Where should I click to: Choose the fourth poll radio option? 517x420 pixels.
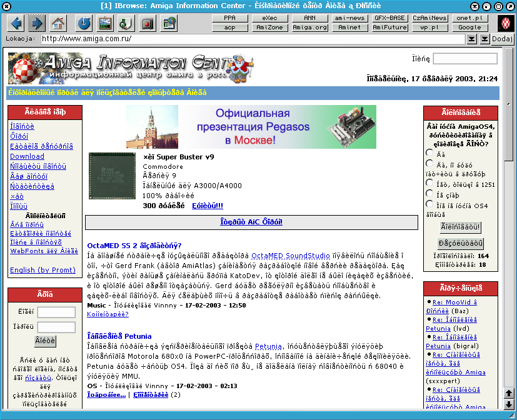pos(429,194)
